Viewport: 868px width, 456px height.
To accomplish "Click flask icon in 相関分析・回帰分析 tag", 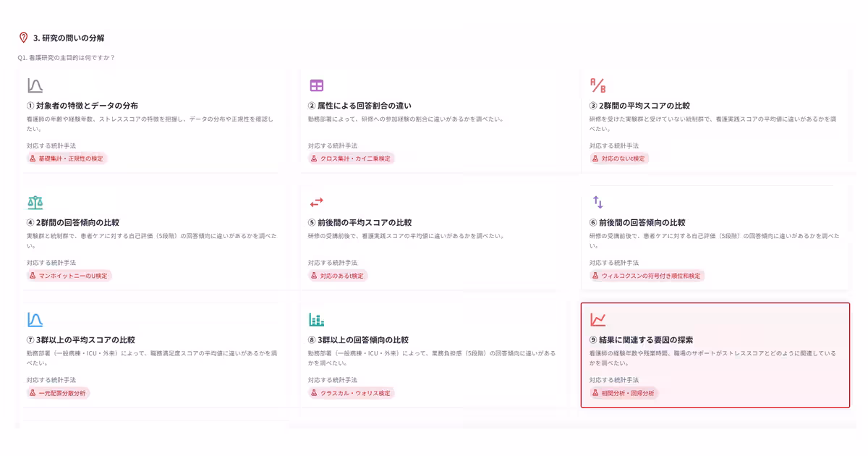I will point(595,393).
